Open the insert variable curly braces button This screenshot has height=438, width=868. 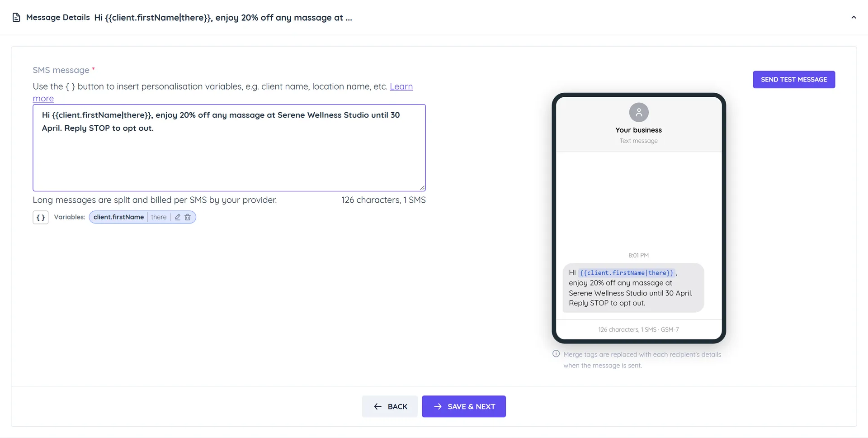click(x=41, y=218)
